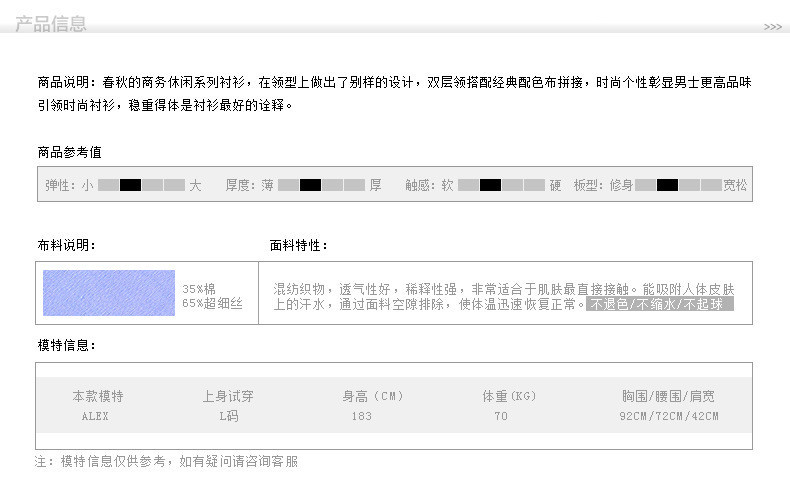The height and width of the screenshot is (499, 790).
Task: Click the highlighted 不退色/不缩水/不起球 label
Action: click(660, 304)
